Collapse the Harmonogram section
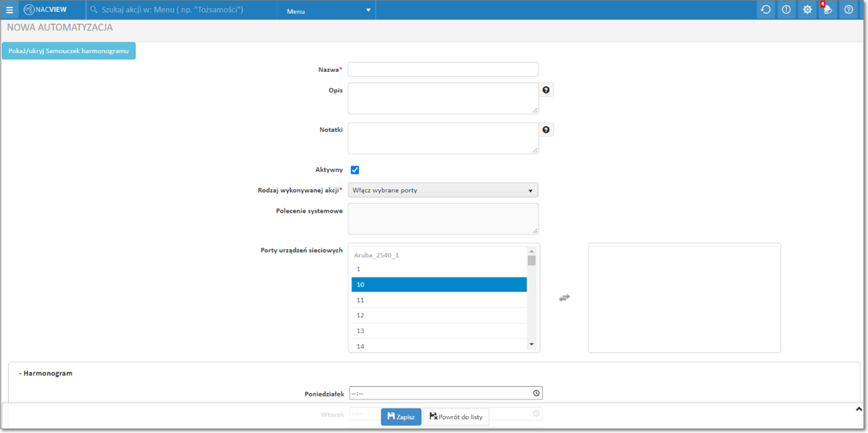Image resolution: width=868 pixels, height=433 pixels. coord(46,374)
